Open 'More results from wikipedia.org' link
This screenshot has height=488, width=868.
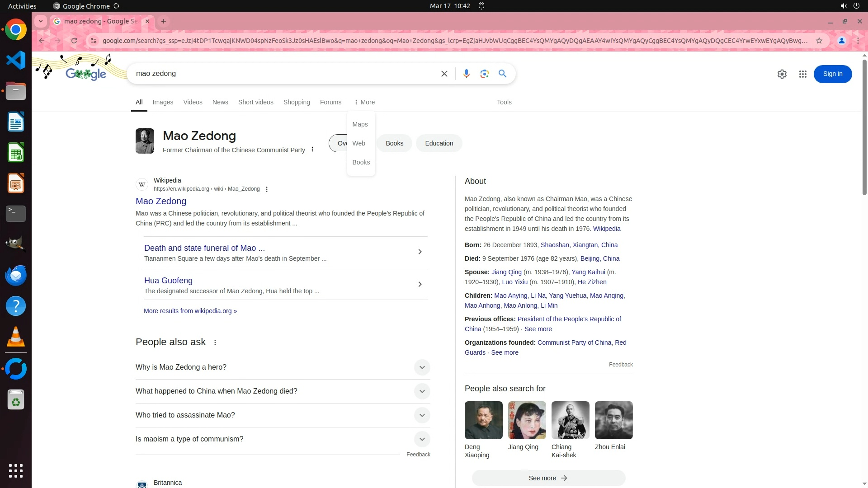(190, 311)
